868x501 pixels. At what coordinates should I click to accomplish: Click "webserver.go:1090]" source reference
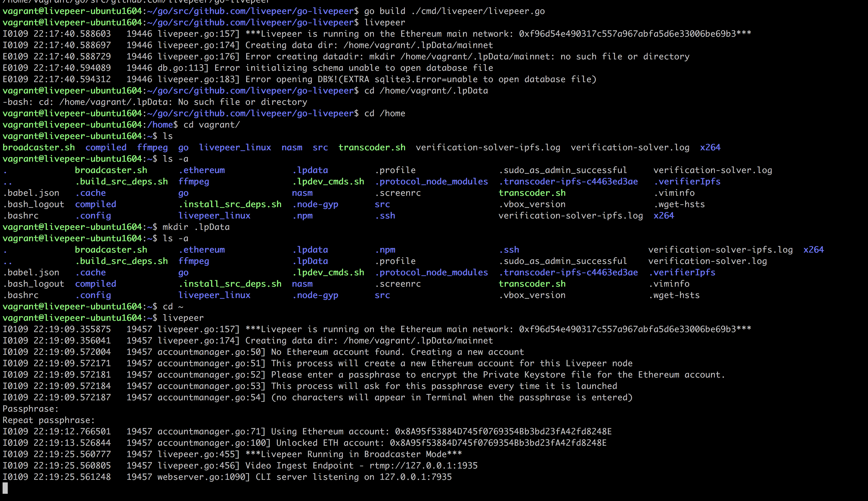click(204, 477)
